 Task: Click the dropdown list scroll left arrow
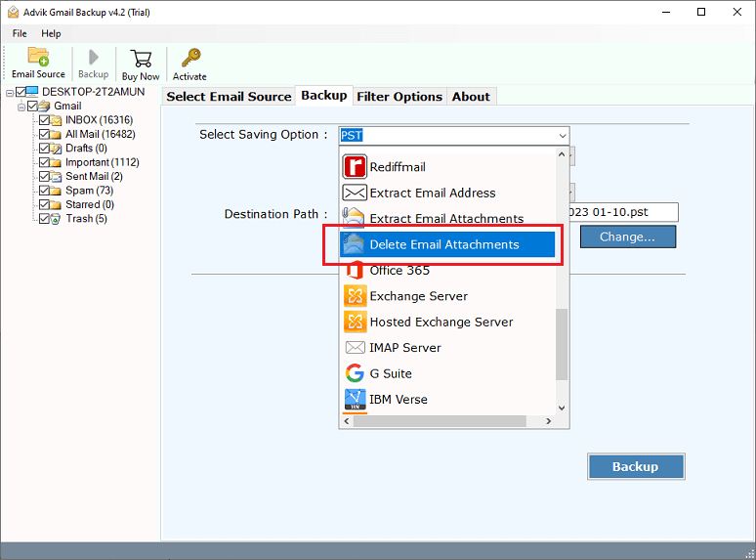click(347, 421)
